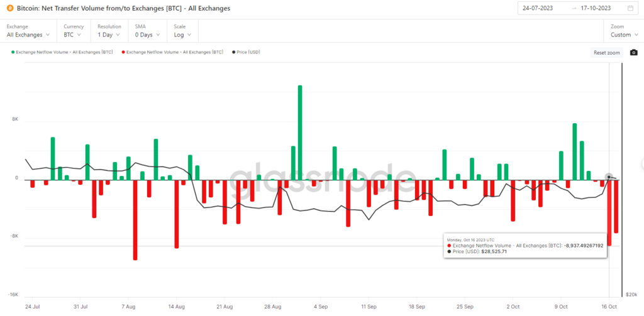Open the SMA dropdown set to 0 Days

(147, 35)
